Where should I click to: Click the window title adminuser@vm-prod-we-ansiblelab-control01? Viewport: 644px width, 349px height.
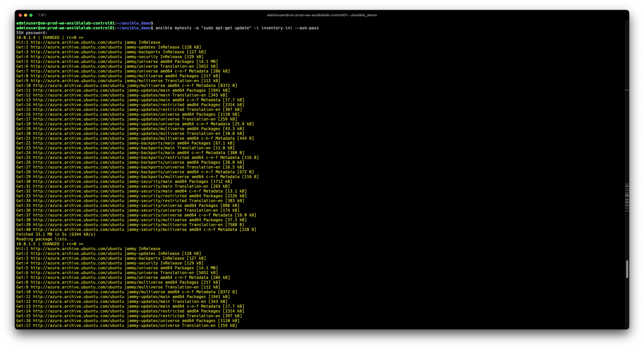click(x=322, y=15)
